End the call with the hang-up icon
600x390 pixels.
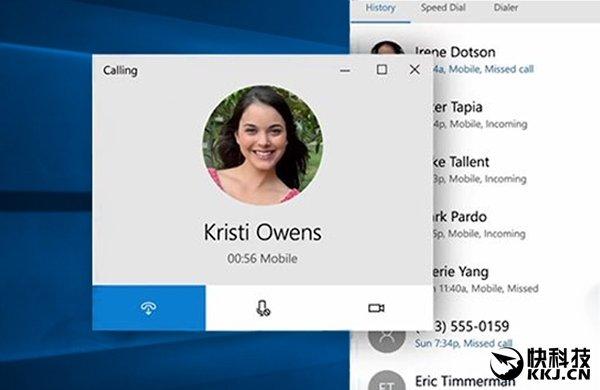point(148,308)
